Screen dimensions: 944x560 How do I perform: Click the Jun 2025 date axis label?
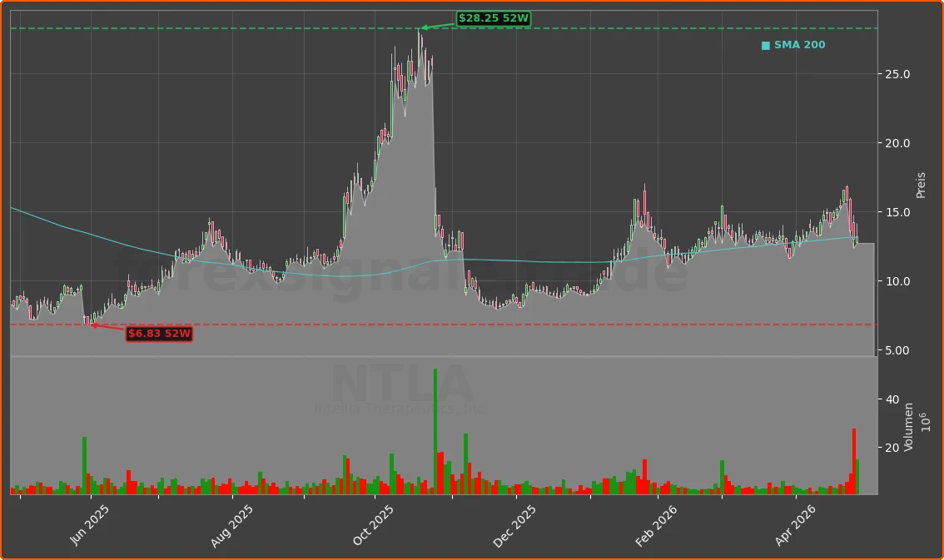point(89,525)
